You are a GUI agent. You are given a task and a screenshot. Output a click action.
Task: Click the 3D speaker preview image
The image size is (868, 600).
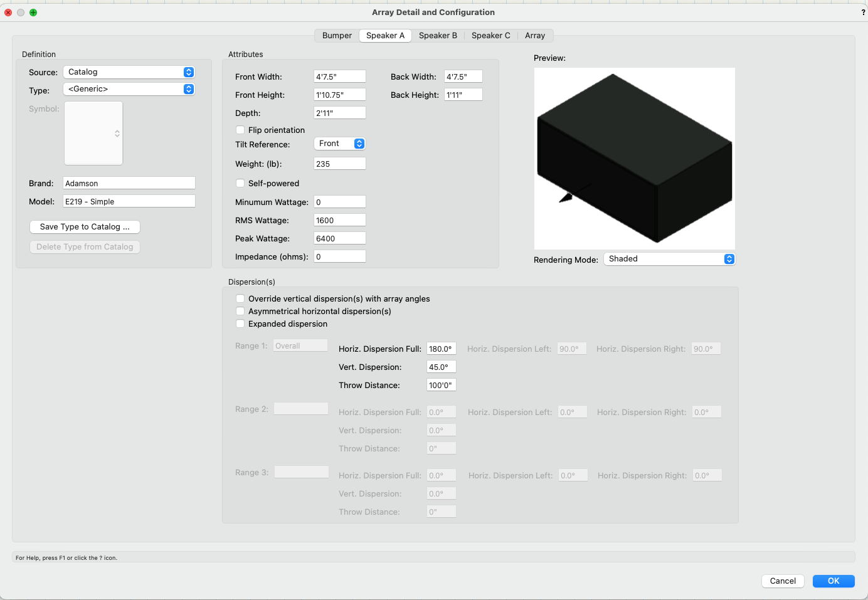634,159
